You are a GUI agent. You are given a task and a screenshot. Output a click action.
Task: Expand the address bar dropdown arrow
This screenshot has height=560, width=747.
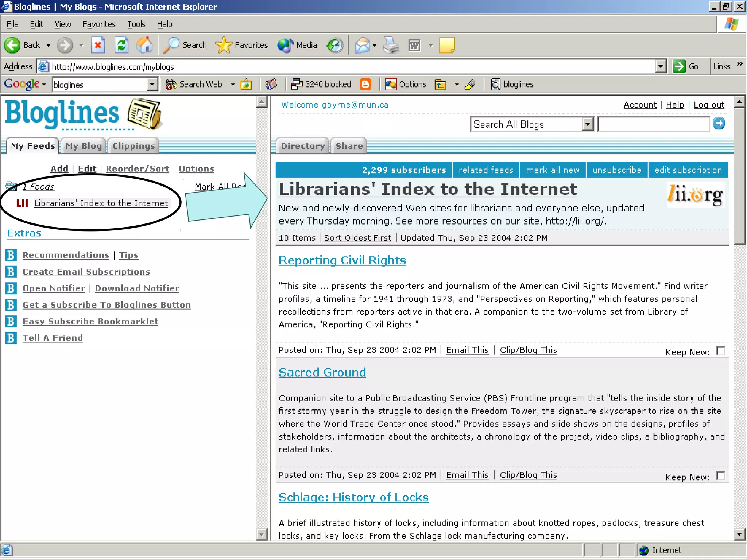coord(661,66)
